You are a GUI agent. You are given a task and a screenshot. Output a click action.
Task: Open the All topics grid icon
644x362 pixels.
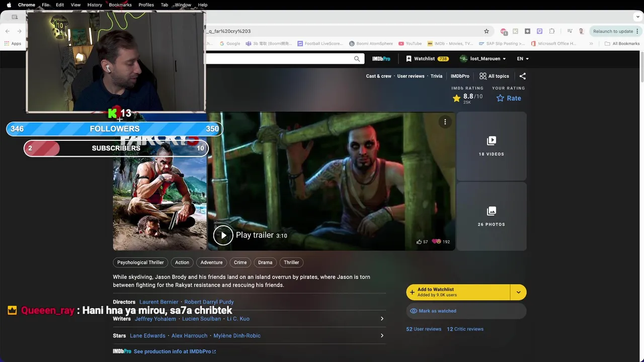point(483,76)
